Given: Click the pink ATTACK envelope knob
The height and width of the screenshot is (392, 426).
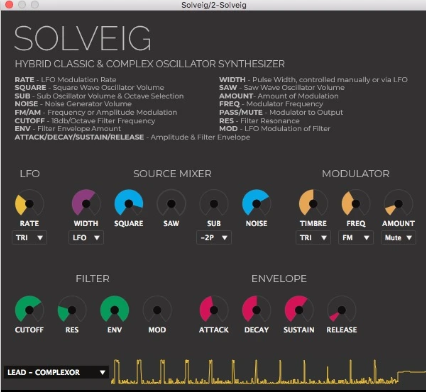Looking at the screenshot, I should (x=214, y=310).
